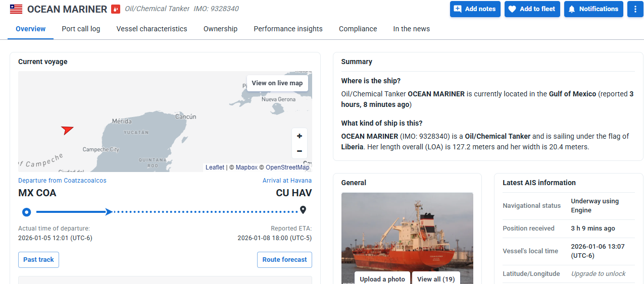The height and width of the screenshot is (284, 644).
Task: Click vessel's local time value 2026-01-06 13:07
Action: 598,251
